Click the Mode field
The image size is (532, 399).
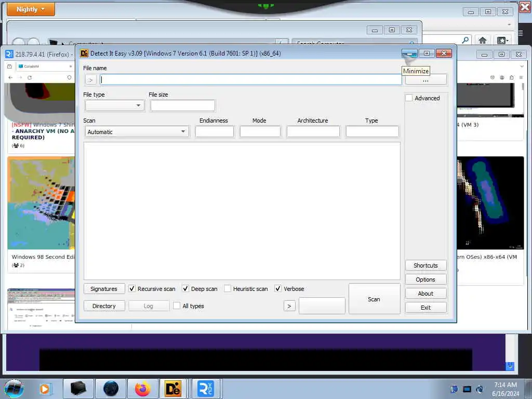click(260, 131)
